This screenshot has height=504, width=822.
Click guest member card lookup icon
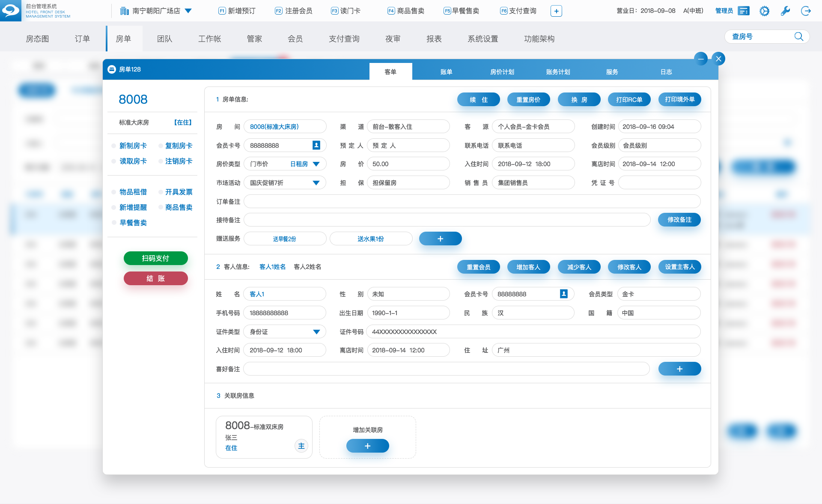click(564, 294)
